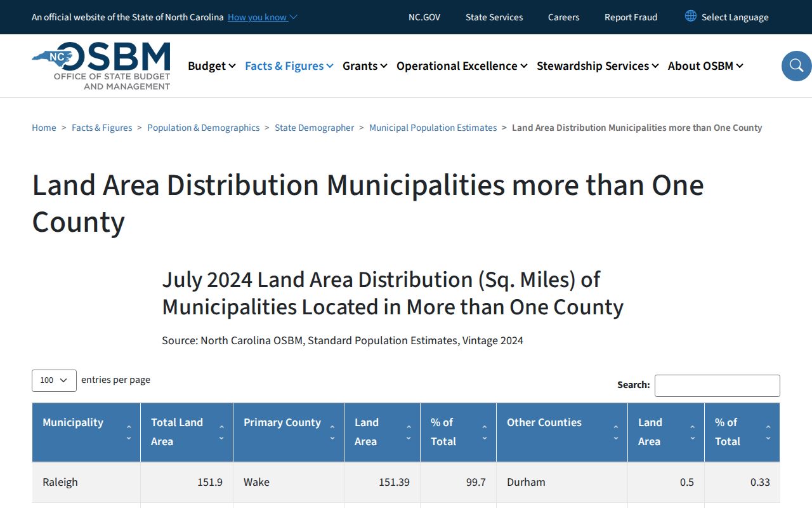This screenshot has width=812, height=508.
Task: Go to State Services
Action: coord(494,17)
